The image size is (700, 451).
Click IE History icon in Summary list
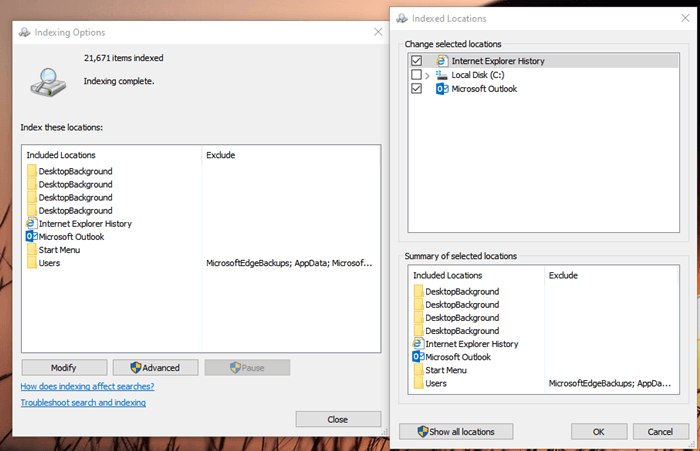[418, 343]
